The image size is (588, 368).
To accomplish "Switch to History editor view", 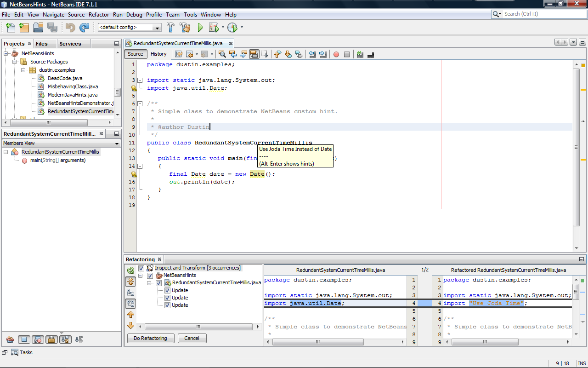I will pyautogui.click(x=158, y=54).
